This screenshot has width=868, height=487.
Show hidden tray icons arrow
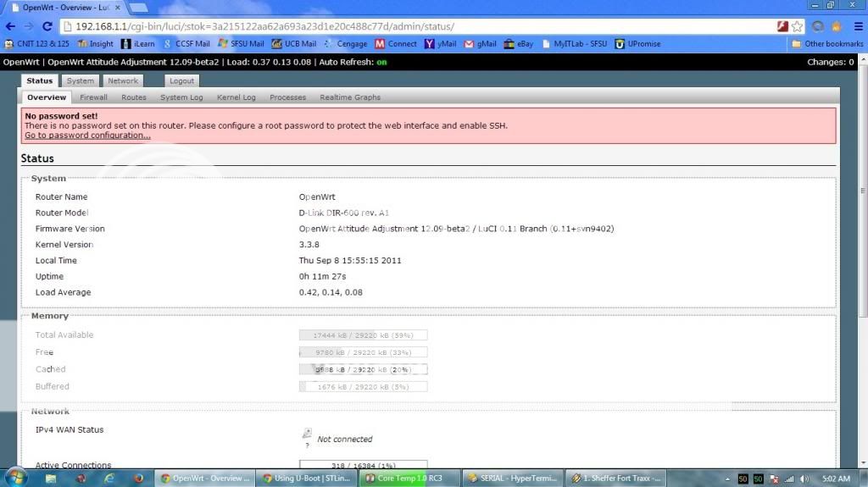tap(727, 479)
